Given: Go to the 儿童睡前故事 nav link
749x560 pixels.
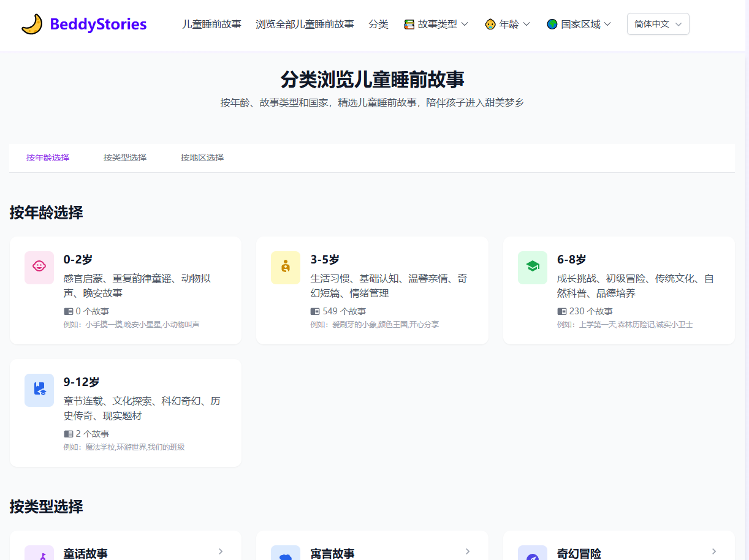Looking at the screenshot, I should pos(211,25).
